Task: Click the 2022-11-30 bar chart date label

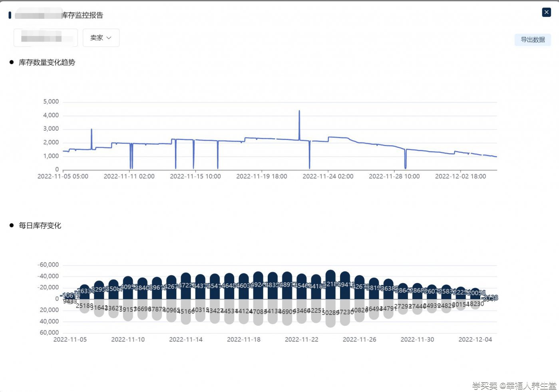Action: point(418,340)
